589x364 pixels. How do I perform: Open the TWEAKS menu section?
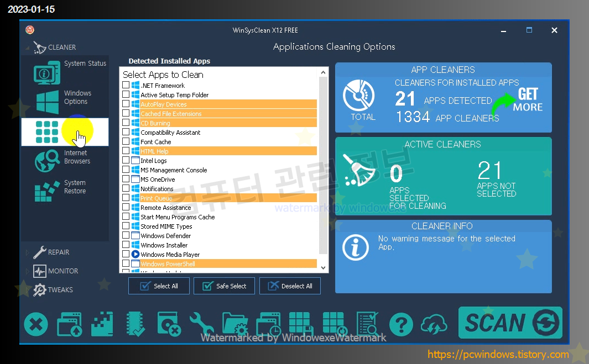tap(53, 289)
